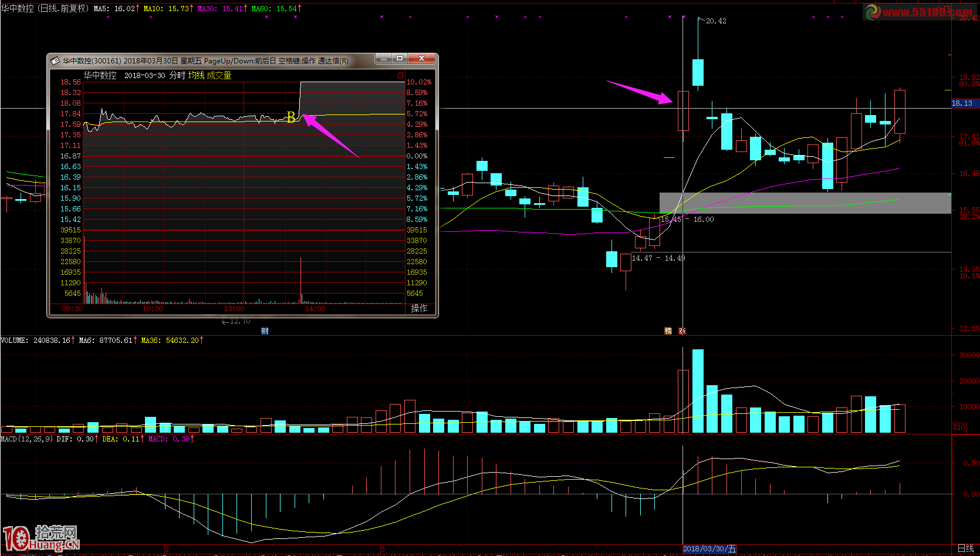Minimize the intraday popup window
This screenshot has height=556, width=980.
pos(384,59)
